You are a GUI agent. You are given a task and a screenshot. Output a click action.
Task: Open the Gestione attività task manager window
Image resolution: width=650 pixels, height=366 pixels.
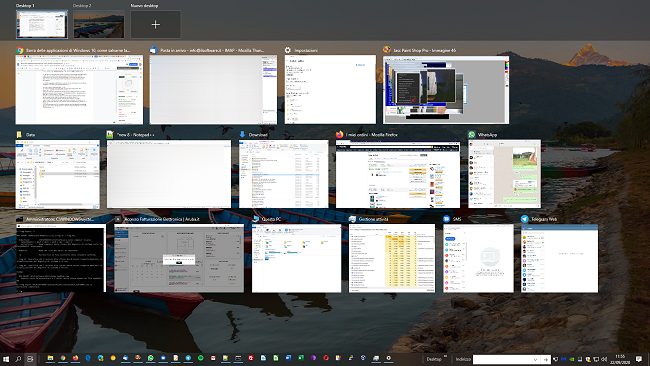[x=392, y=258]
